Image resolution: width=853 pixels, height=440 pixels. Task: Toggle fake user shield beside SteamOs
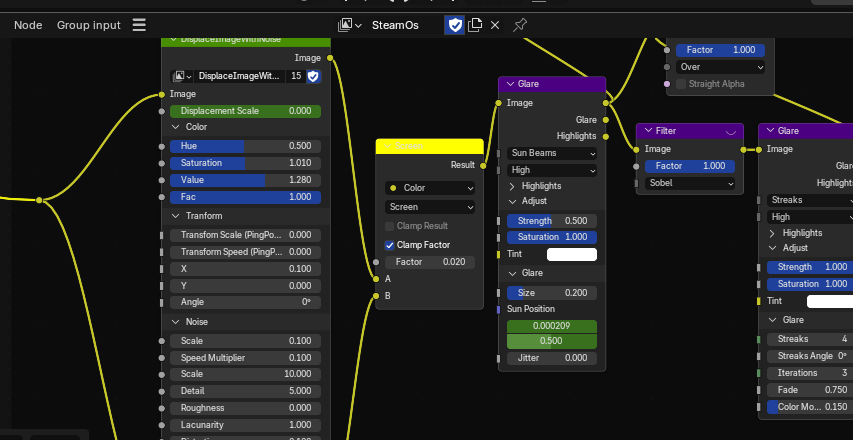click(x=455, y=25)
